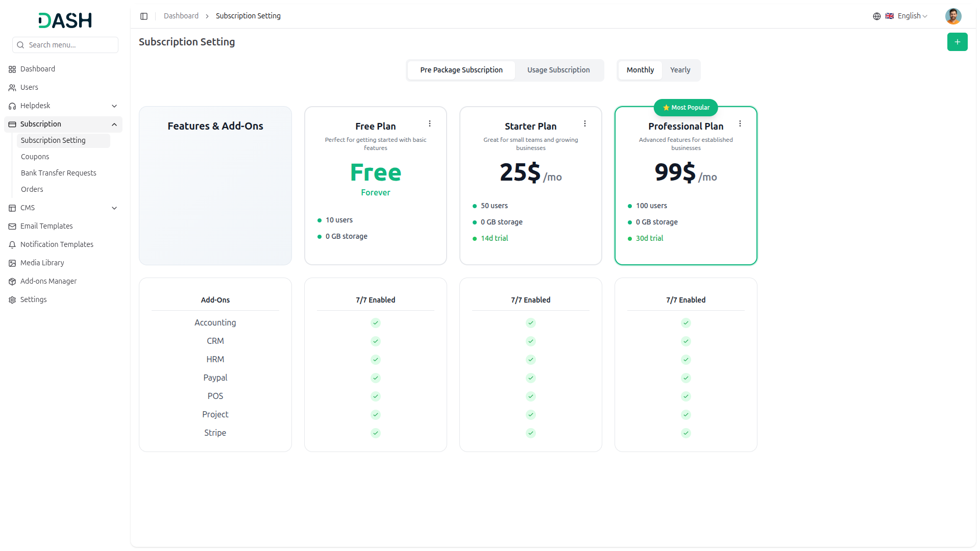Open Bank Transfer Requests submenu item
Viewport: 980px width, 551px height.
(x=59, y=173)
